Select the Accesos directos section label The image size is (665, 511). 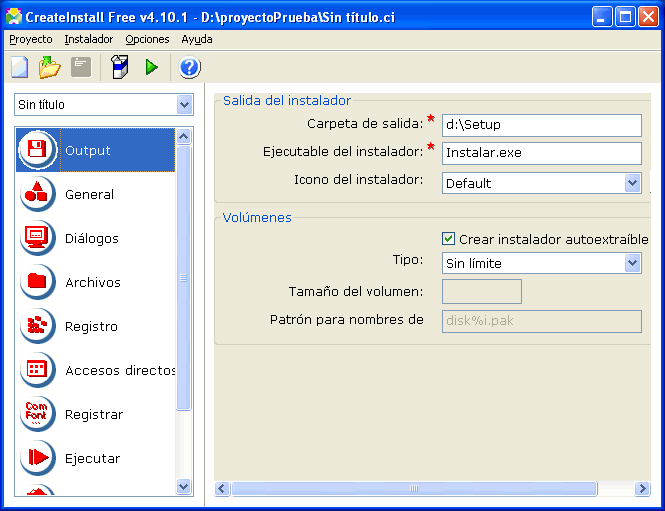pyautogui.click(x=120, y=370)
